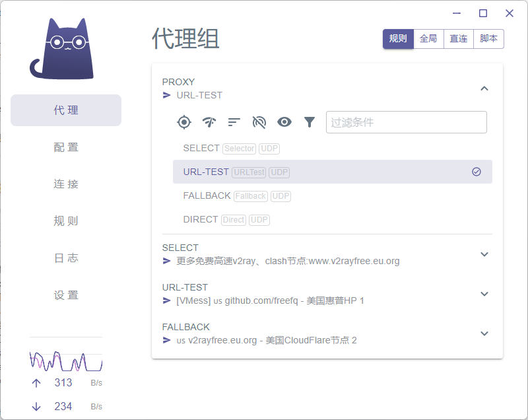
Task: Expand the SELECT proxy group
Action: (x=484, y=254)
